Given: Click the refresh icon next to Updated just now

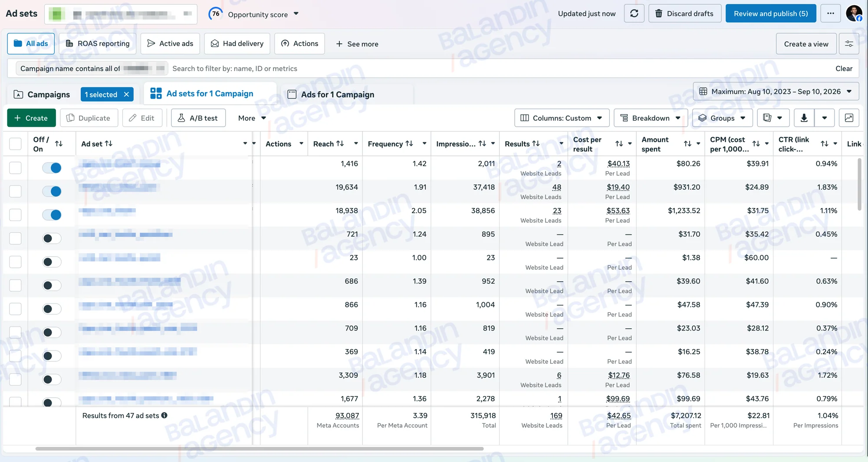Looking at the screenshot, I should tap(634, 13).
